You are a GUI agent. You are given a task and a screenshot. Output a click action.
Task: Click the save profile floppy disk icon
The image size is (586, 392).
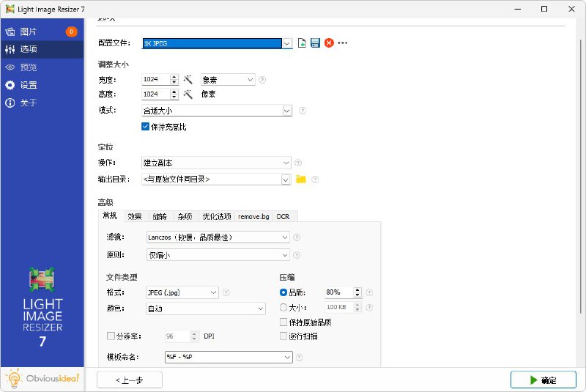point(315,43)
